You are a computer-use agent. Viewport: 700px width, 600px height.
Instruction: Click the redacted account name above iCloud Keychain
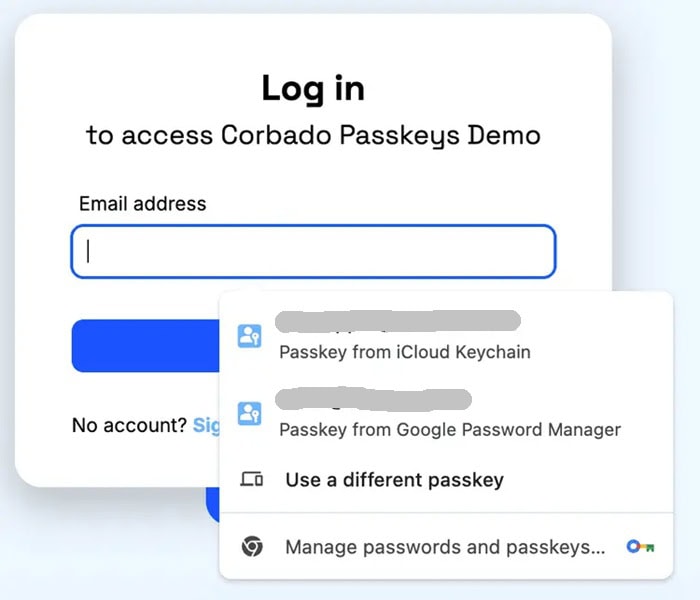pyautogui.click(x=398, y=321)
